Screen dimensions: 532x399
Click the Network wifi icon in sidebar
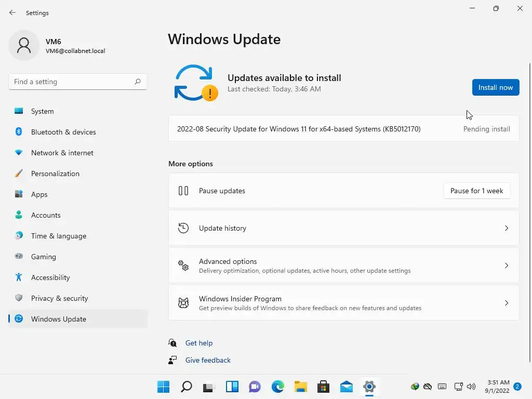tap(19, 153)
